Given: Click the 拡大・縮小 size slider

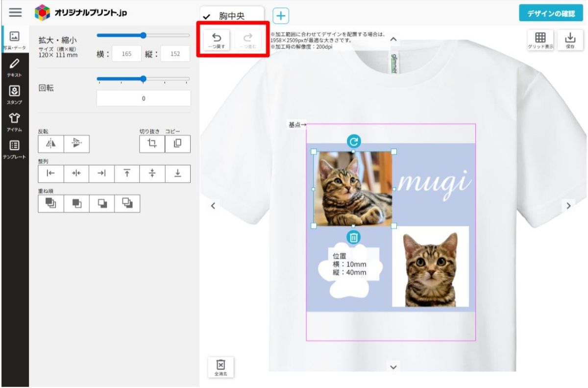Looking at the screenshot, I should [143, 35].
